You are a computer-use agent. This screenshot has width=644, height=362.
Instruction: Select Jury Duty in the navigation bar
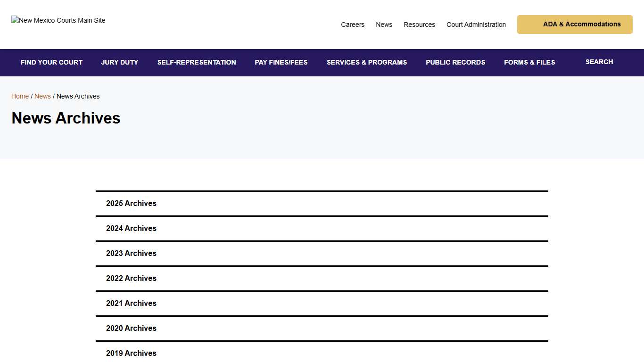click(120, 62)
